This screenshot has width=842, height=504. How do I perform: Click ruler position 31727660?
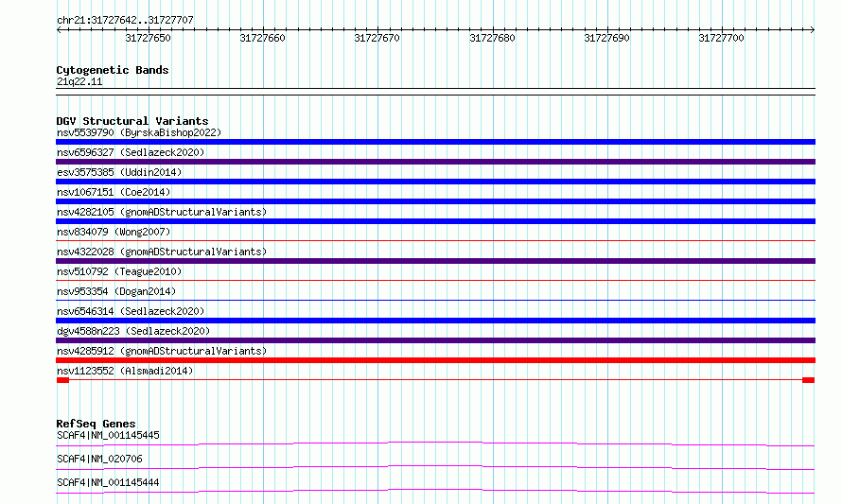click(x=263, y=38)
